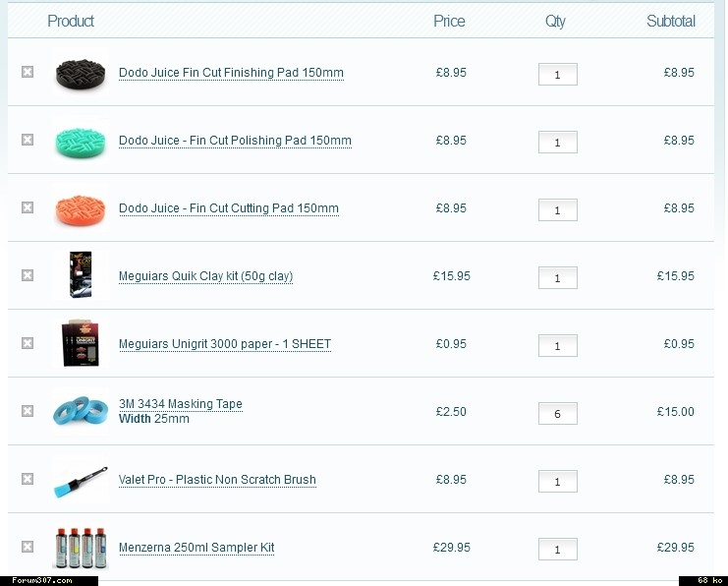Click the blue masking tape thumbnail
This screenshot has height=586, width=728.
80,411
